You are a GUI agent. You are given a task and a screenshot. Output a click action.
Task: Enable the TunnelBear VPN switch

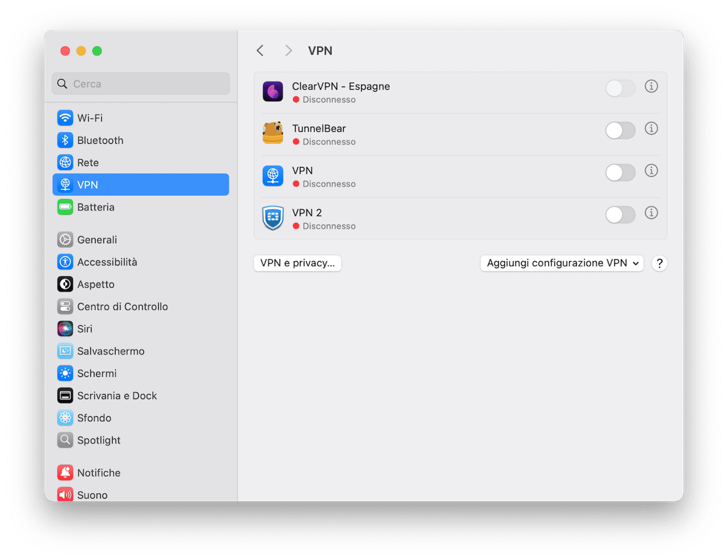[x=620, y=131]
